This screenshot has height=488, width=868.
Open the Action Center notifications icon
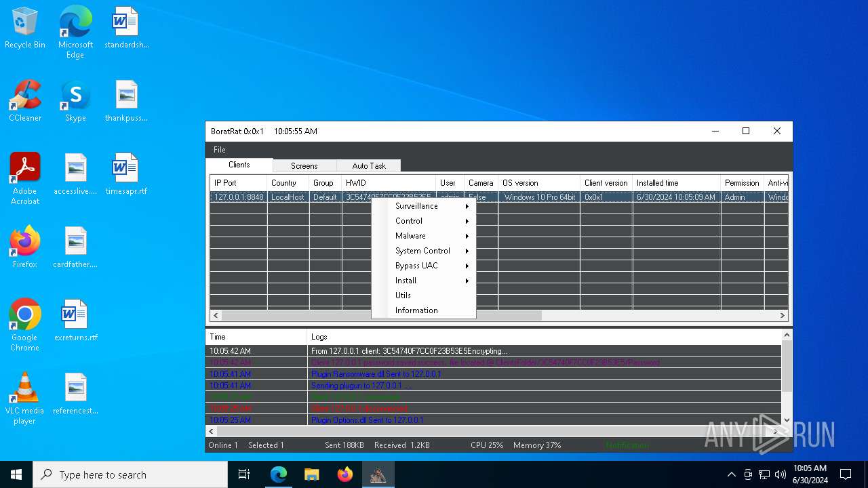pyautogui.click(x=846, y=474)
